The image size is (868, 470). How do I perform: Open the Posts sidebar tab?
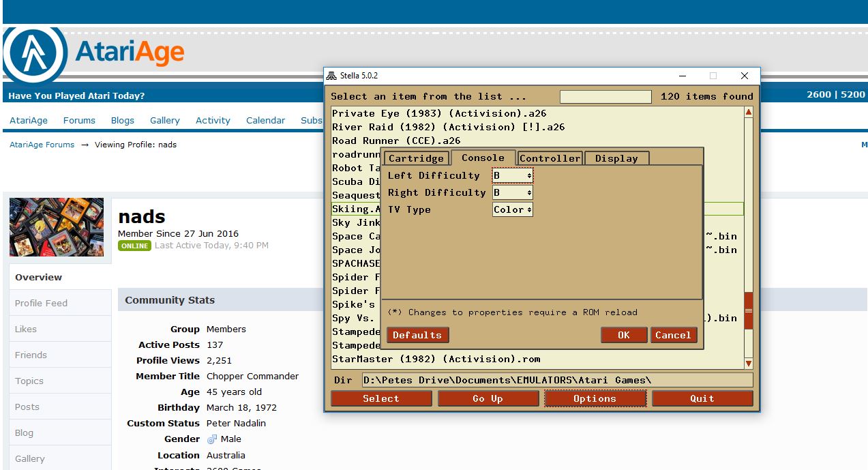point(60,407)
